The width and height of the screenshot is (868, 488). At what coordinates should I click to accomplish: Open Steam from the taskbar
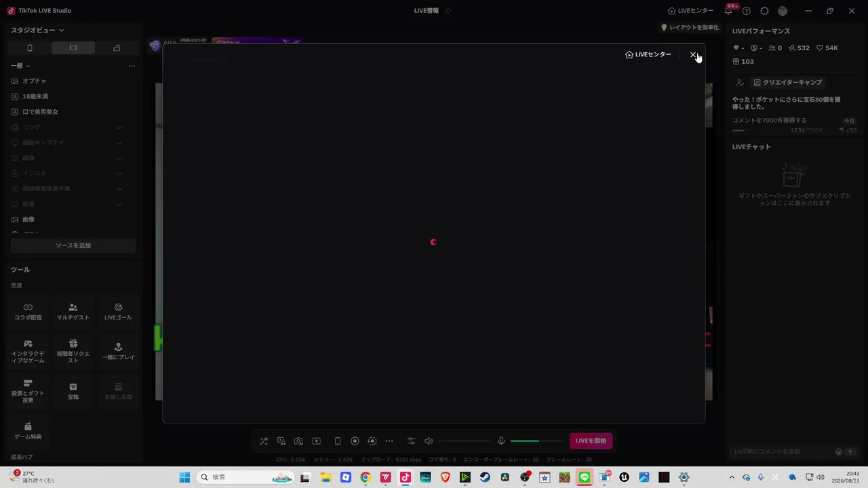(485, 477)
